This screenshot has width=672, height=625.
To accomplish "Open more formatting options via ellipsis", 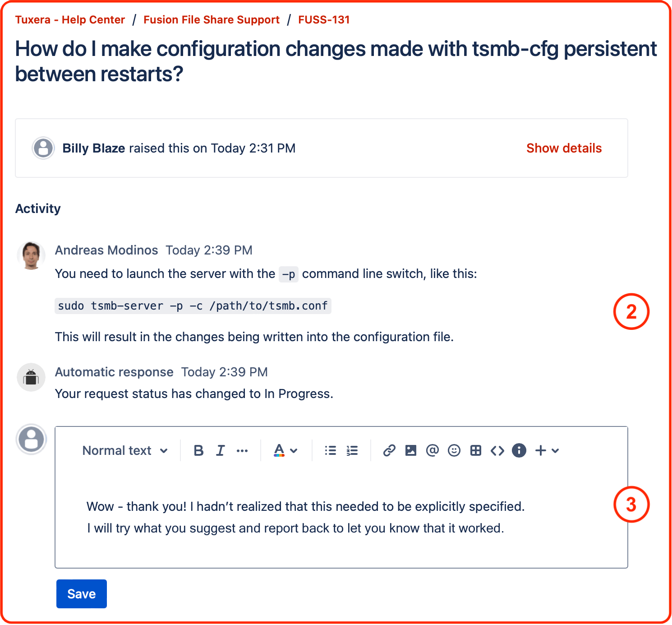I will coord(243,450).
